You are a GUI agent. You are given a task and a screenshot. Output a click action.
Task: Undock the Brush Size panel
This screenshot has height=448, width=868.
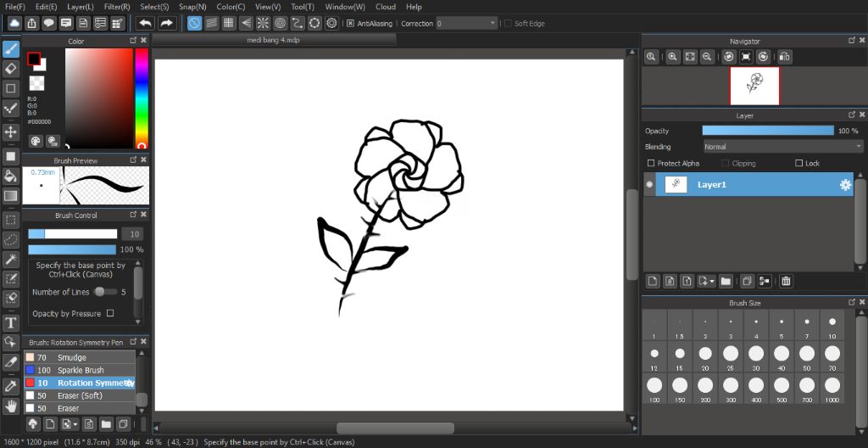pyautogui.click(x=852, y=303)
